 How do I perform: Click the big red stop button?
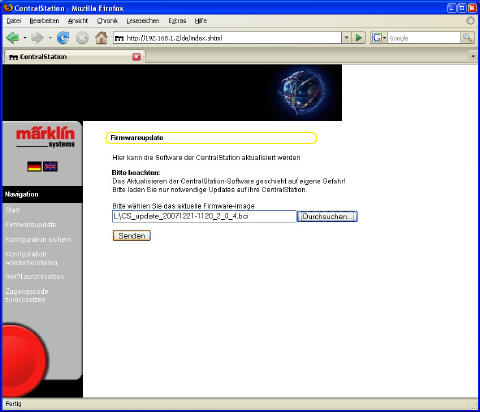coord(23,360)
